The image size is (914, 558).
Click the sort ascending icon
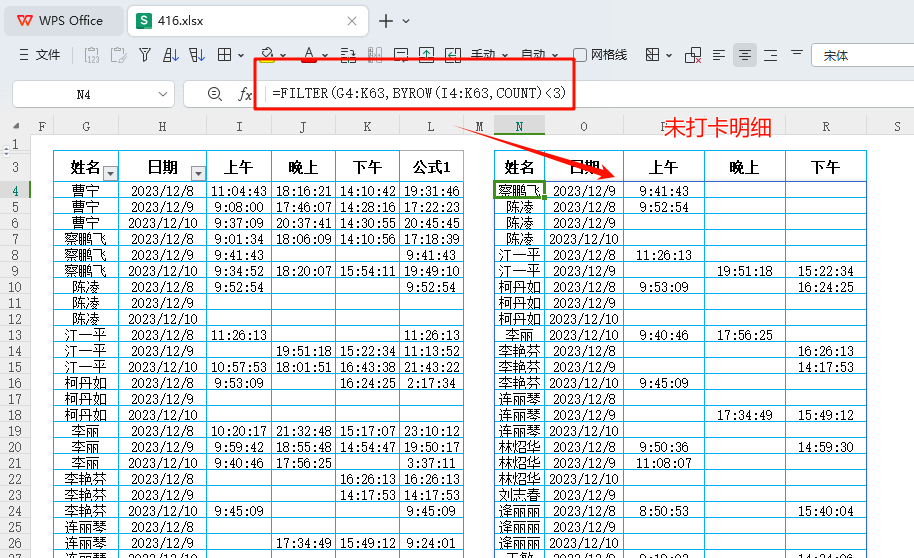click(171, 55)
